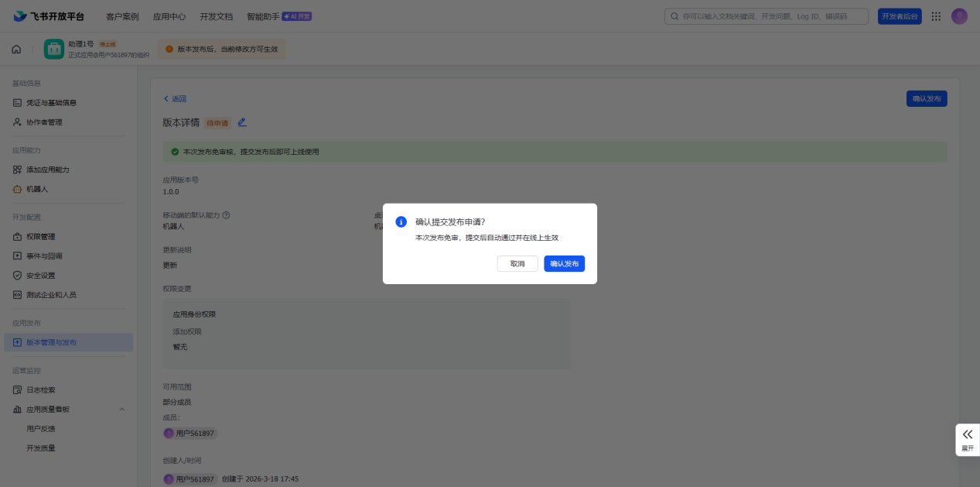The height and width of the screenshot is (487, 980).
Task: Open 权限管理 in the sidebar
Action: 40,237
